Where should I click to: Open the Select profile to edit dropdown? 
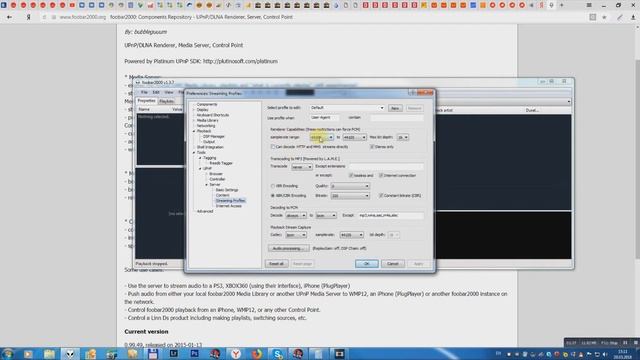click(347, 108)
